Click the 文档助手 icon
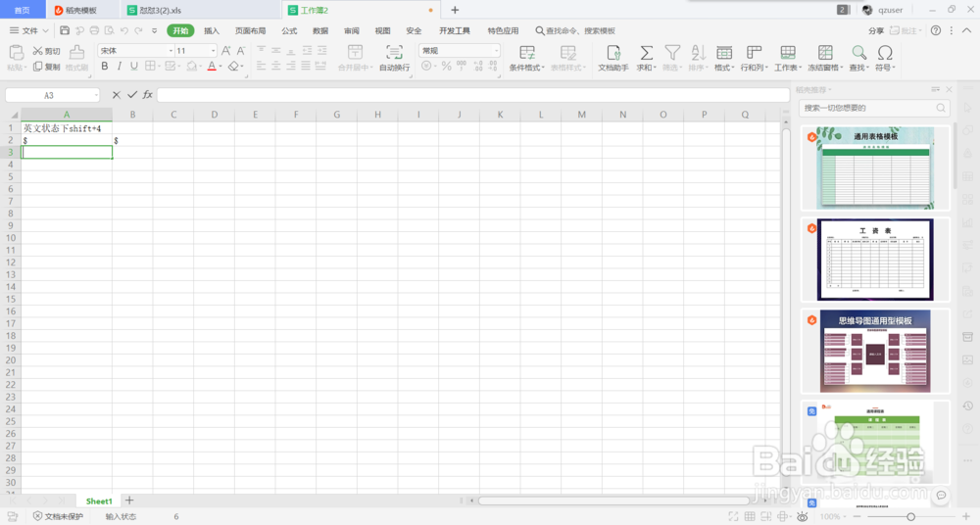The image size is (980, 525). click(x=613, y=58)
